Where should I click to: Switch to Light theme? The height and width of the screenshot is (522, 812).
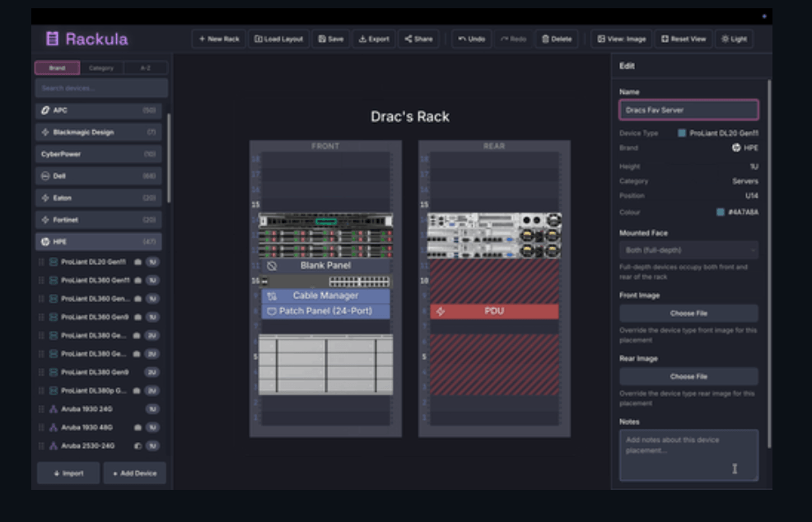(x=734, y=39)
